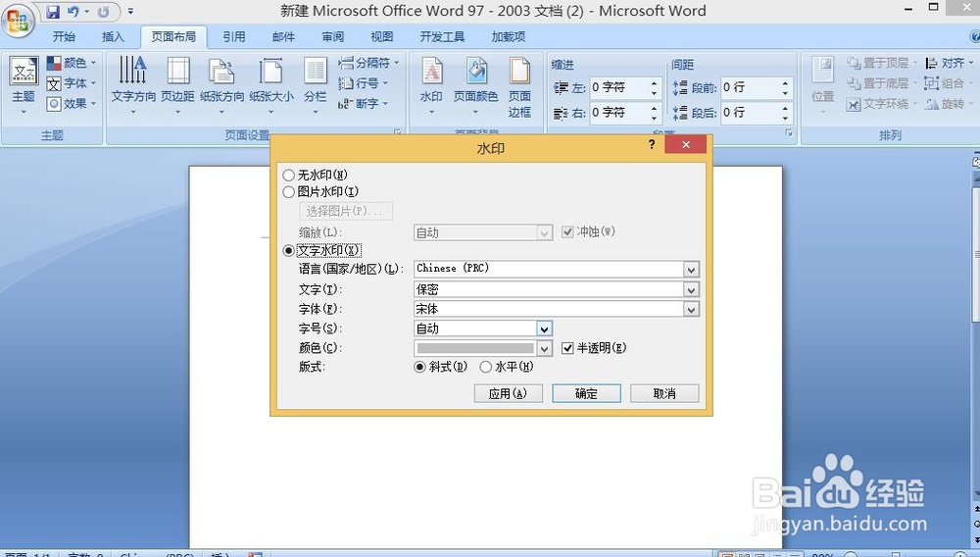Open 分隔符 breaks menu
The image size is (980, 557).
pyautogui.click(x=368, y=63)
